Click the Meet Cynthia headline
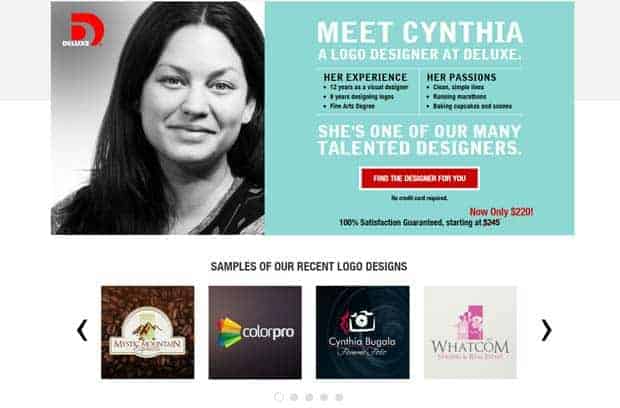Screen dimensions: 620x408 pos(420,32)
